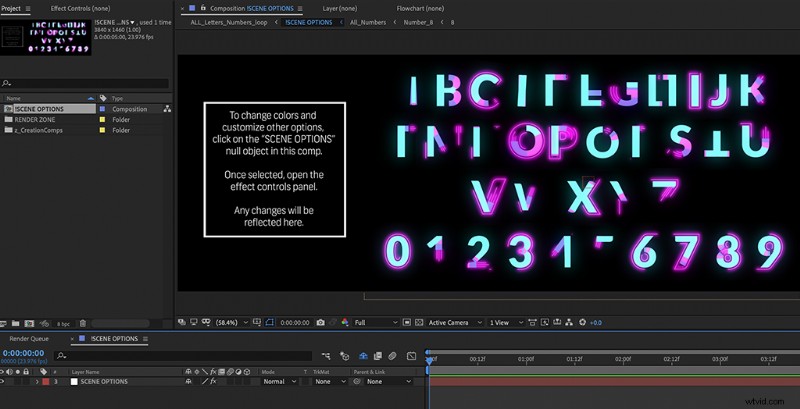The height and width of the screenshot is (409, 800).
Task: Select the RENDER ZONE folder
Action: (x=35, y=120)
